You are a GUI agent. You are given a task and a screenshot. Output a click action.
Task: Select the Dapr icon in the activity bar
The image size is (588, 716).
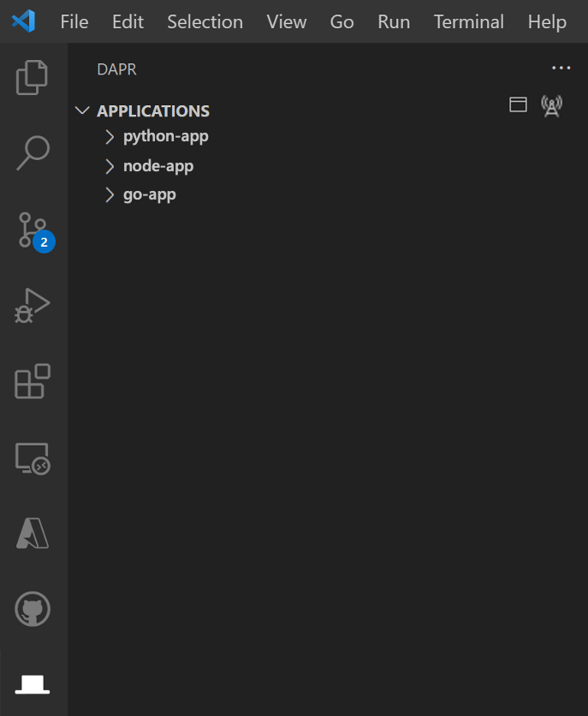(32, 683)
